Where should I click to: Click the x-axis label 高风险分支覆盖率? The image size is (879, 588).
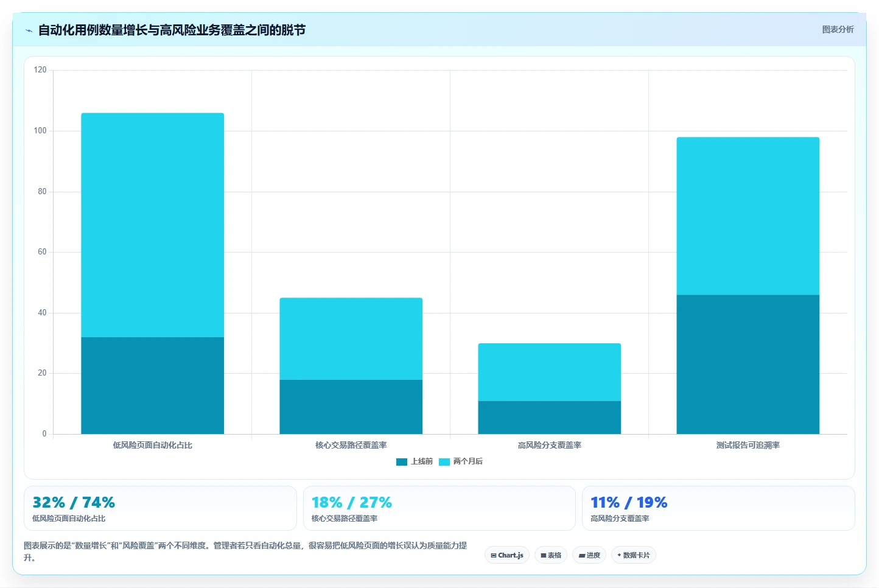pyautogui.click(x=549, y=446)
